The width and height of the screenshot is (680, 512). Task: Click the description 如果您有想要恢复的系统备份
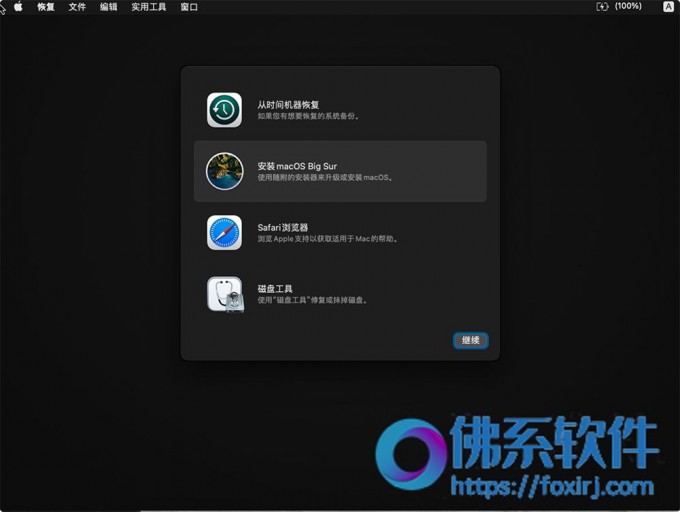(x=308, y=116)
